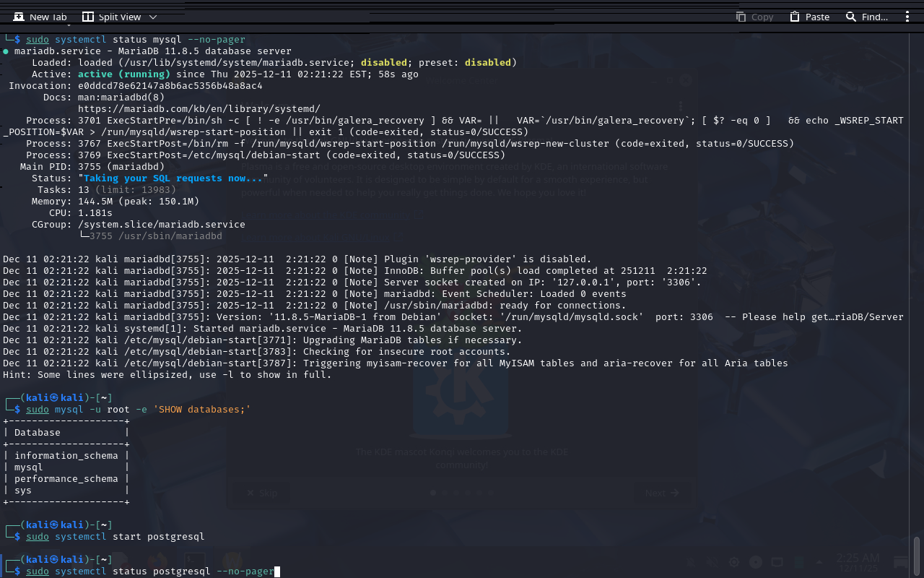Image resolution: width=924 pixels, height=578 pixels.
Task: Open a new terminal tab
Action: (40, 17)
